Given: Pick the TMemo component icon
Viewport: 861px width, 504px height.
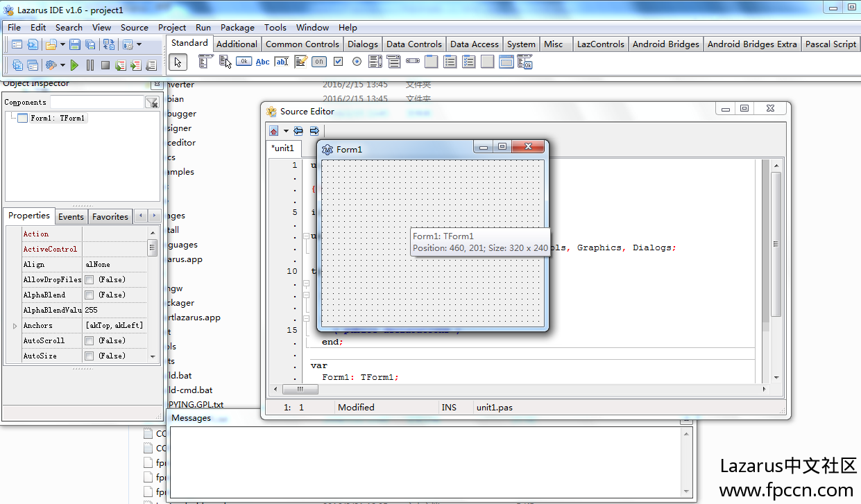Looking at the screenshot, I should pos(300,62).
